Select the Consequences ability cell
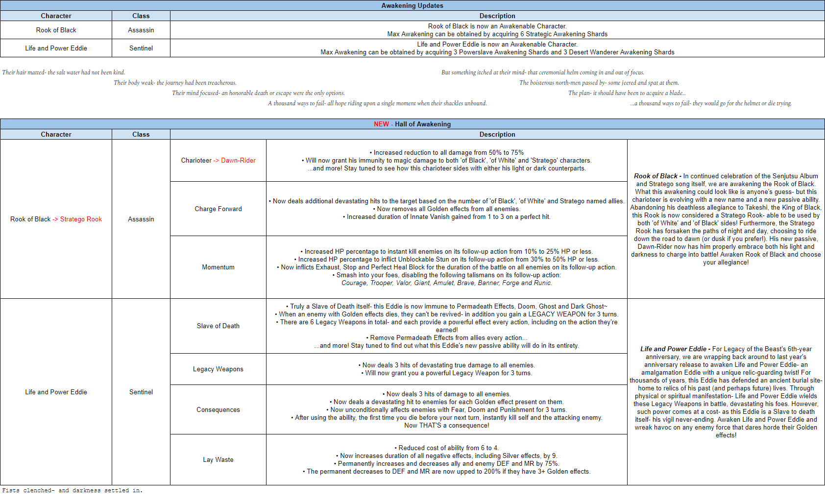This screenshot has height=504, width=825. pyautogui.click(x=218, y=409)
